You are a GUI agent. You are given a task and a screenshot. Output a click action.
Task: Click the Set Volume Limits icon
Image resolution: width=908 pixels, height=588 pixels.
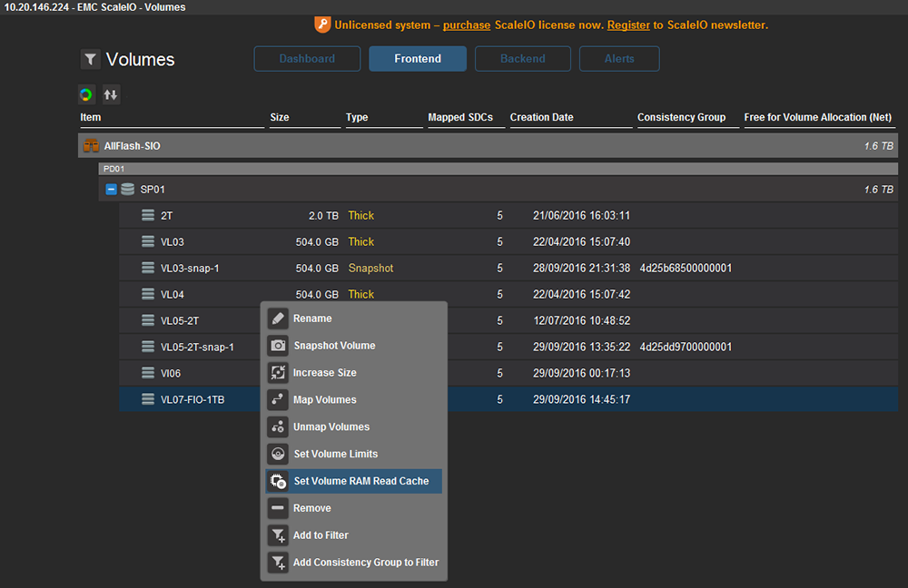(x=278, y=454)
